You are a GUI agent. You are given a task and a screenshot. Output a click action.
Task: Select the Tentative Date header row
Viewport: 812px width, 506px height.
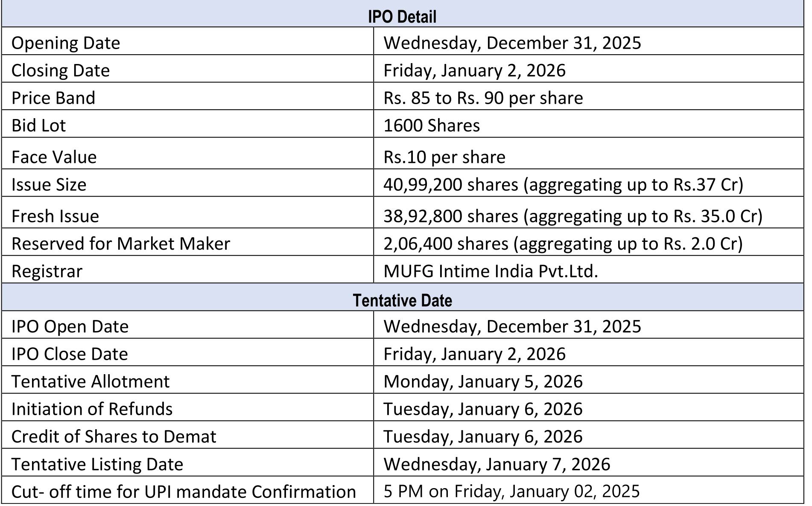pos(402,300)
